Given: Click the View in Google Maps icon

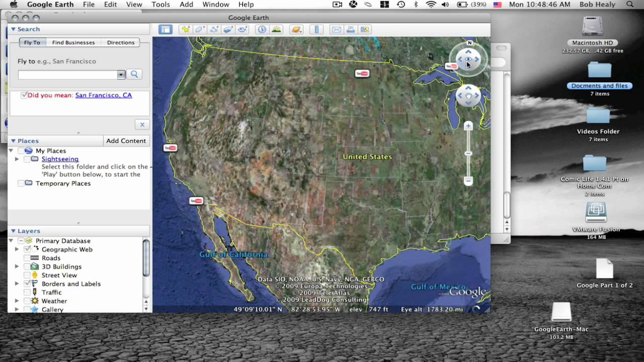Looking at the screenshot, I should (365, 30).
